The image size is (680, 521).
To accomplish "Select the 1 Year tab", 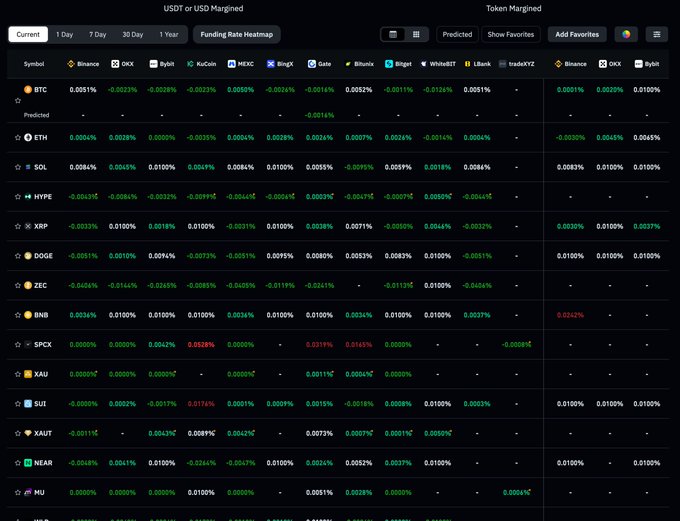I will tap(169, 34).
